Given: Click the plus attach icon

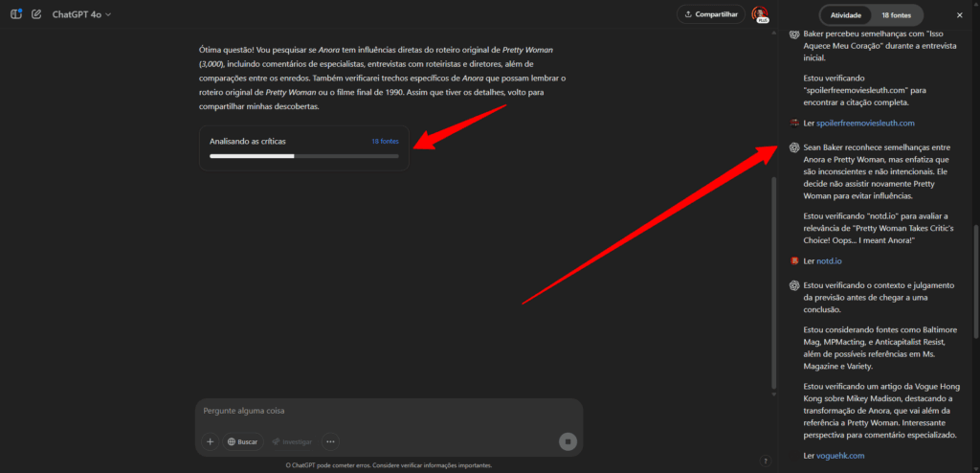Looking at the screenshot, I should point(210,441).
